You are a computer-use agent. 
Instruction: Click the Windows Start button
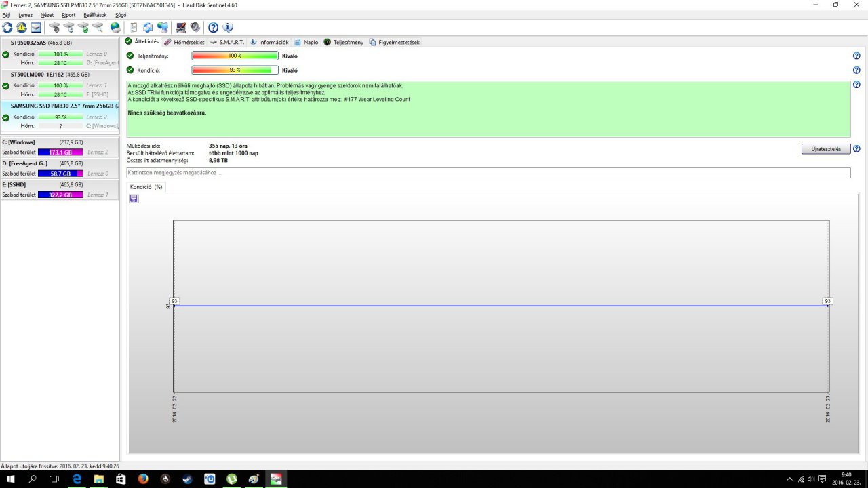coord(11,479)
